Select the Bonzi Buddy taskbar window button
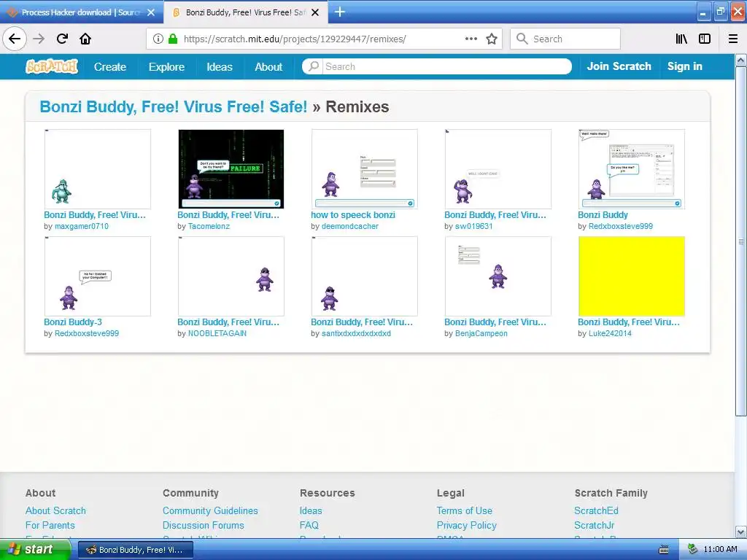Screen dimensions: 747x560 [135, 550]
